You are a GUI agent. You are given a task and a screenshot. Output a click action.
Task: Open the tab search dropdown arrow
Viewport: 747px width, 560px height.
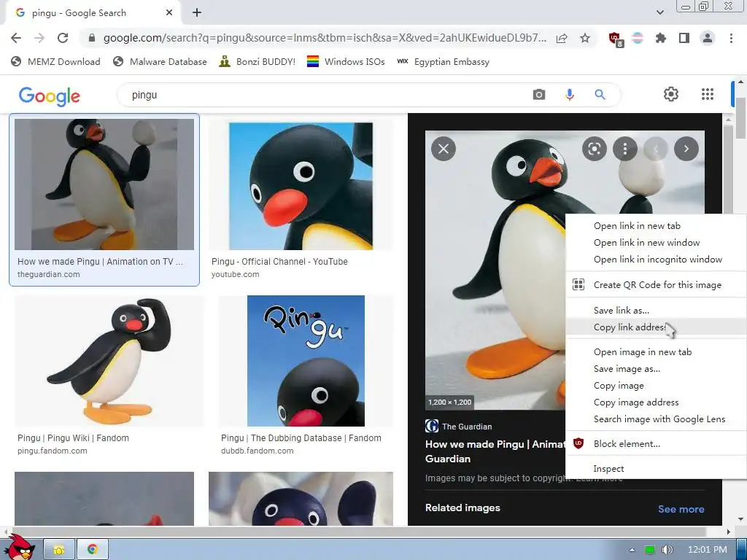[x=659, y=12]
